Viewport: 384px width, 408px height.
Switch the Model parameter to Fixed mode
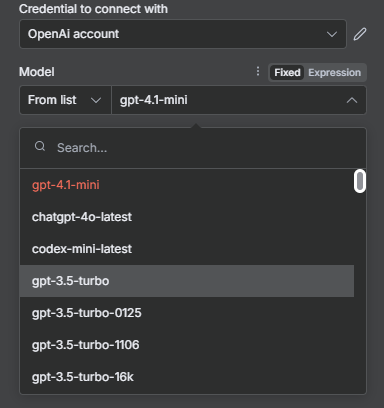287,72
